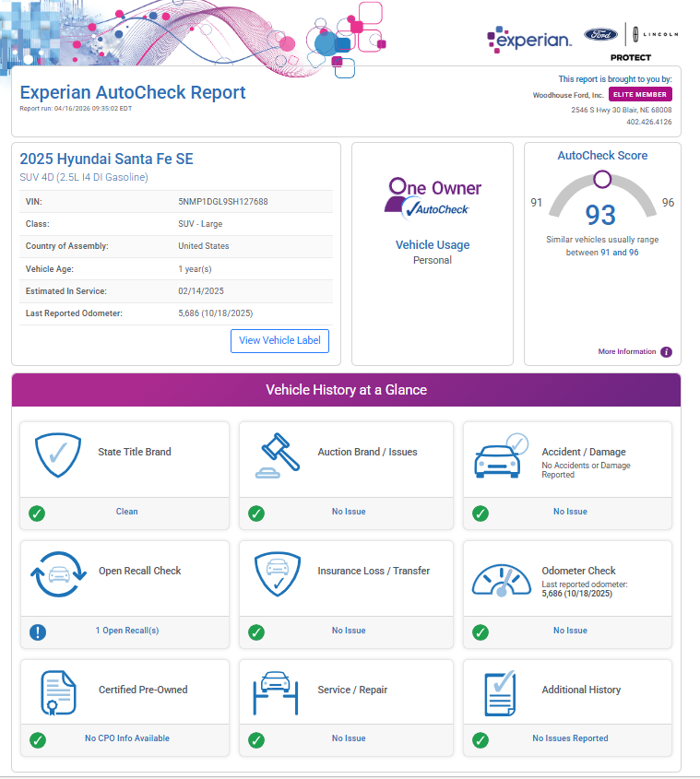Click green check beside No Issues Reported
This screenshot has height=779, width=700.
point(481,739)
